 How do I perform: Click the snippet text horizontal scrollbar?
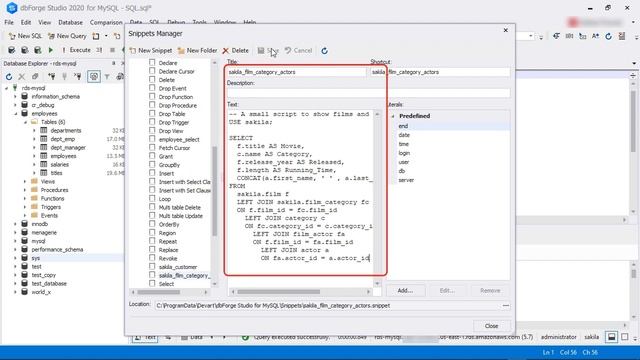click(x=279, y=292)
